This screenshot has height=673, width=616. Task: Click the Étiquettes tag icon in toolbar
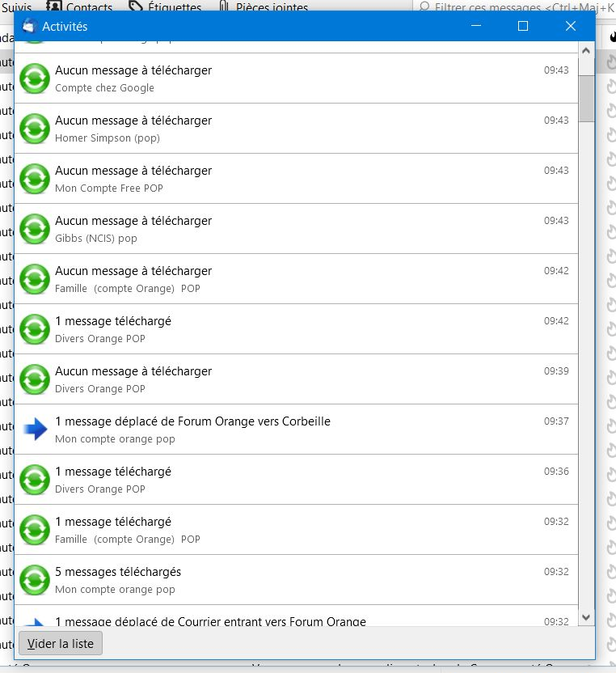click(137, 7)
